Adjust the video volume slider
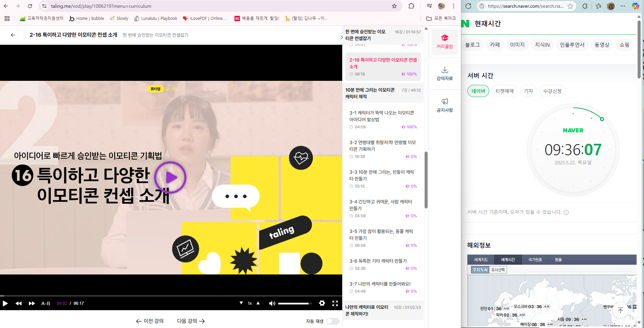 click(x=294, y=303)
